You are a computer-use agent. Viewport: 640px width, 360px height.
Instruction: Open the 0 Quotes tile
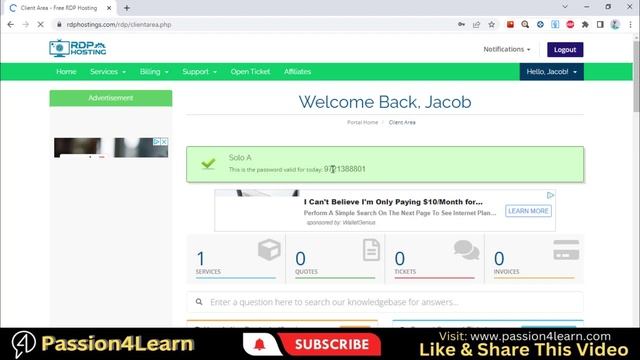coord(335,258)
